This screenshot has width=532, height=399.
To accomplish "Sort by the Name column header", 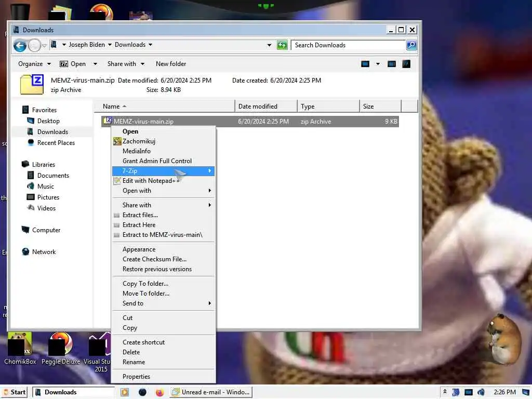I will 165,106.
